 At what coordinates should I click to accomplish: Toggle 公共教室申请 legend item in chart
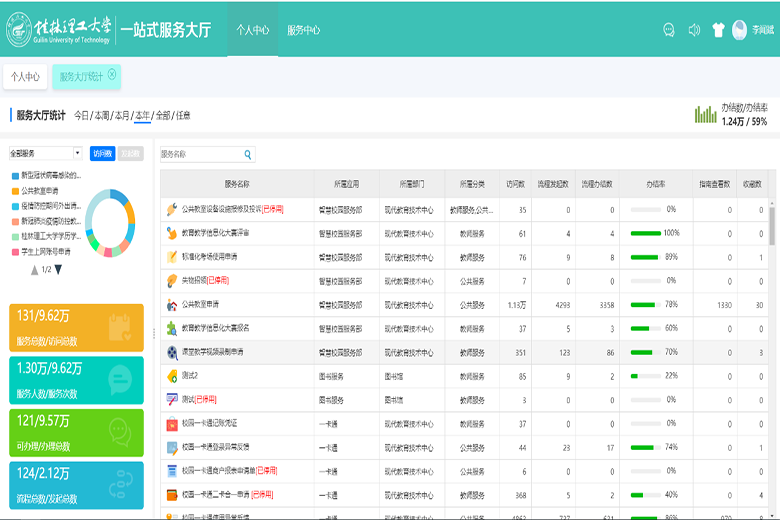[36, 190]
